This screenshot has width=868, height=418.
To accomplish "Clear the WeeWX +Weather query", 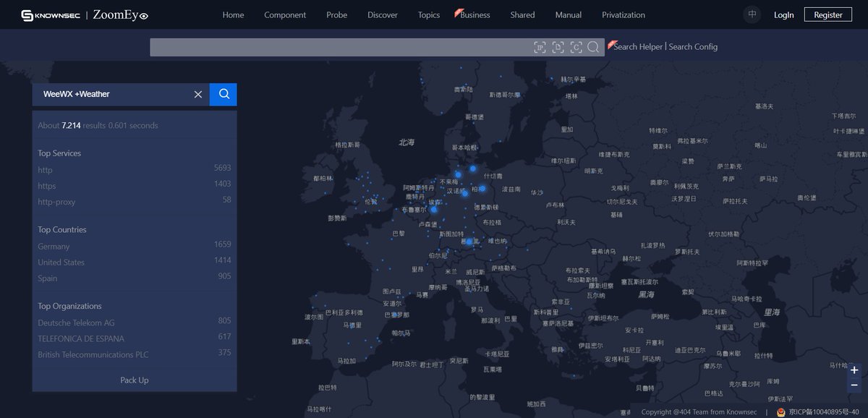I will click(198, 94).
